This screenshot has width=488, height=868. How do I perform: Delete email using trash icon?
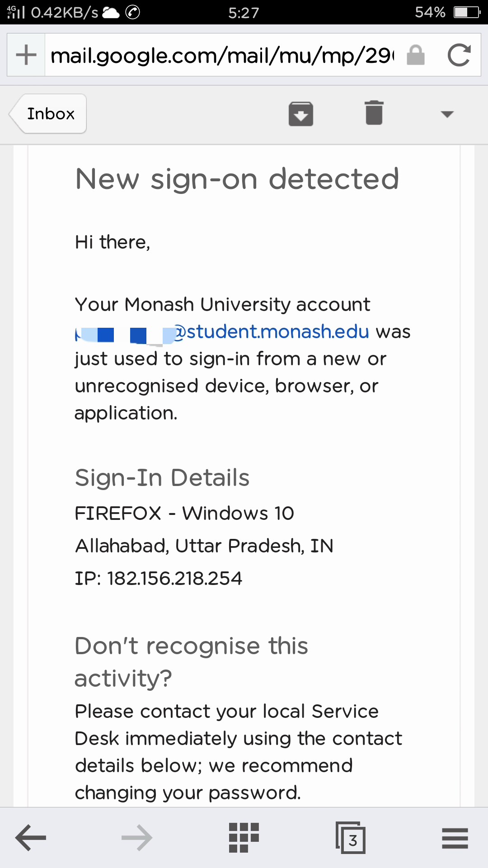pos(374,113)
